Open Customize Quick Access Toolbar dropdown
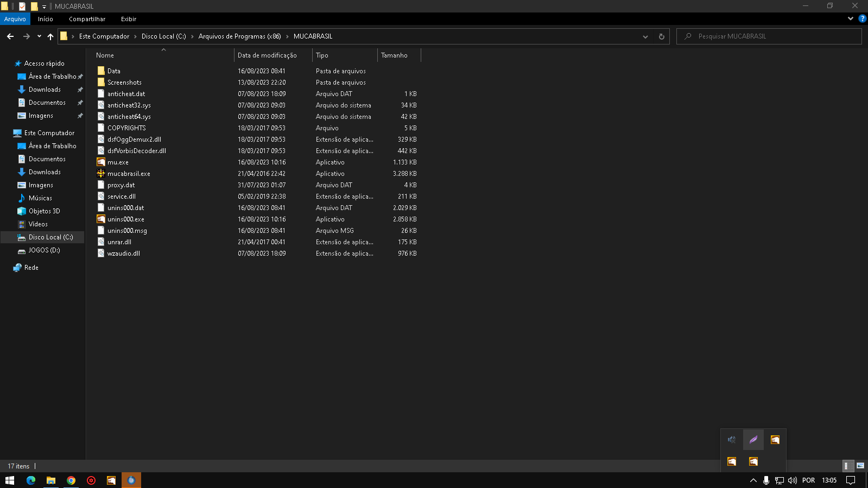The width and height of the screenshot is (868, 488). 44,7
